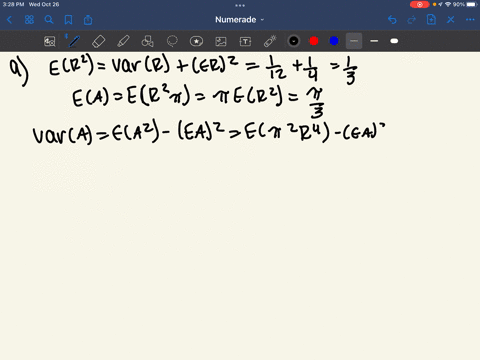
Task: Select the Pen tool
Action: point(74,41)
